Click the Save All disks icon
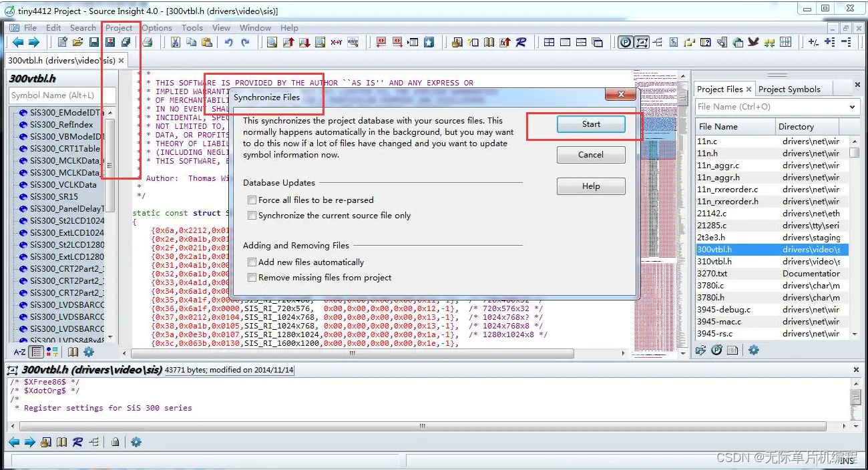This screenshot has height=470, width=868. pos(126,42)
